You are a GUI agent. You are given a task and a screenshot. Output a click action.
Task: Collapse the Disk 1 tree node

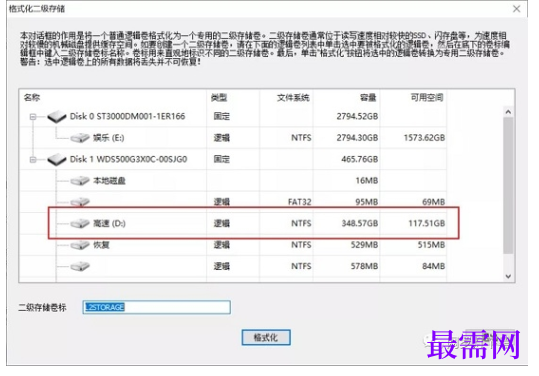point(33,159)
